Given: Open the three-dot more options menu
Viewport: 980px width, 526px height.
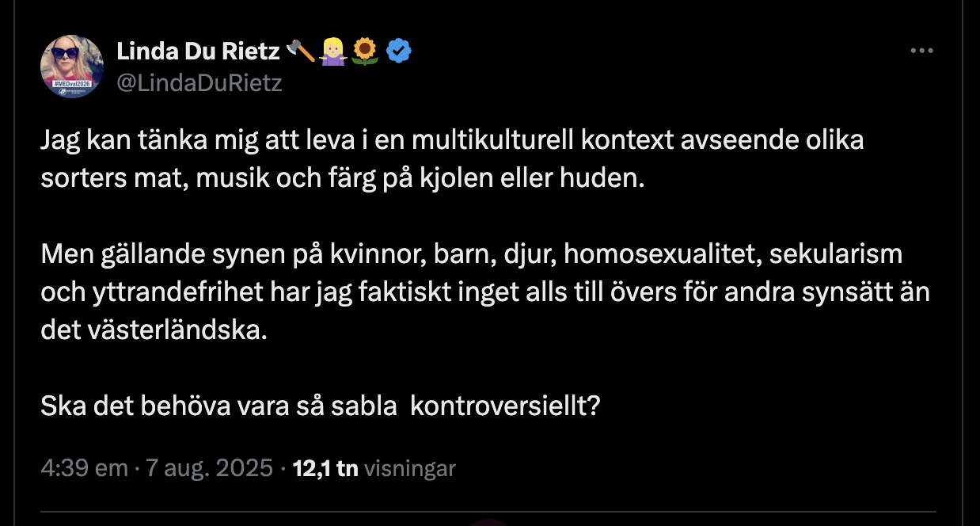Looking at the screenshot, I should click(922, 51).
